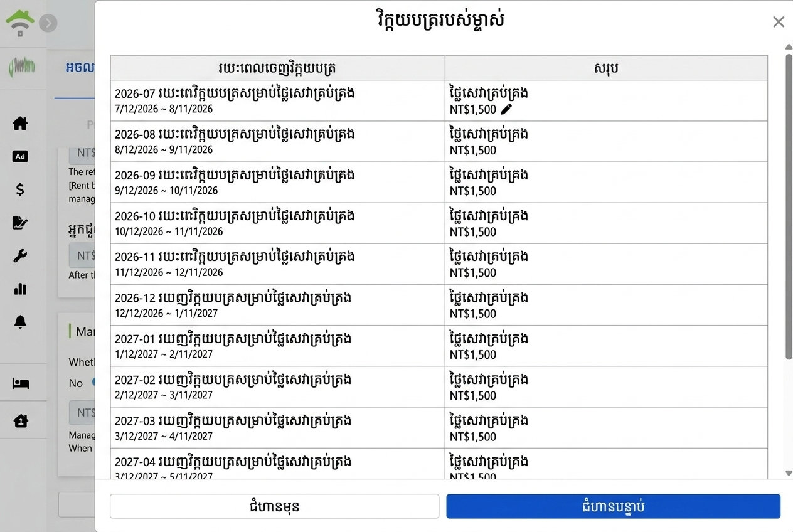This screenshot has width=793, height=532.
Task: Open the bell notifications icon
Action: tap(20, 322)
